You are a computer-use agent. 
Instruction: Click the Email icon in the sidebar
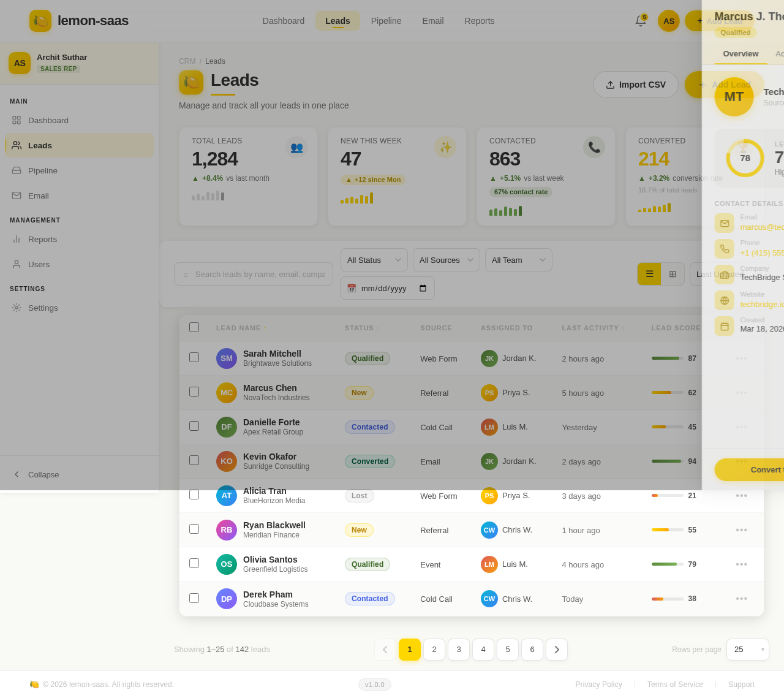pos(15,195)
